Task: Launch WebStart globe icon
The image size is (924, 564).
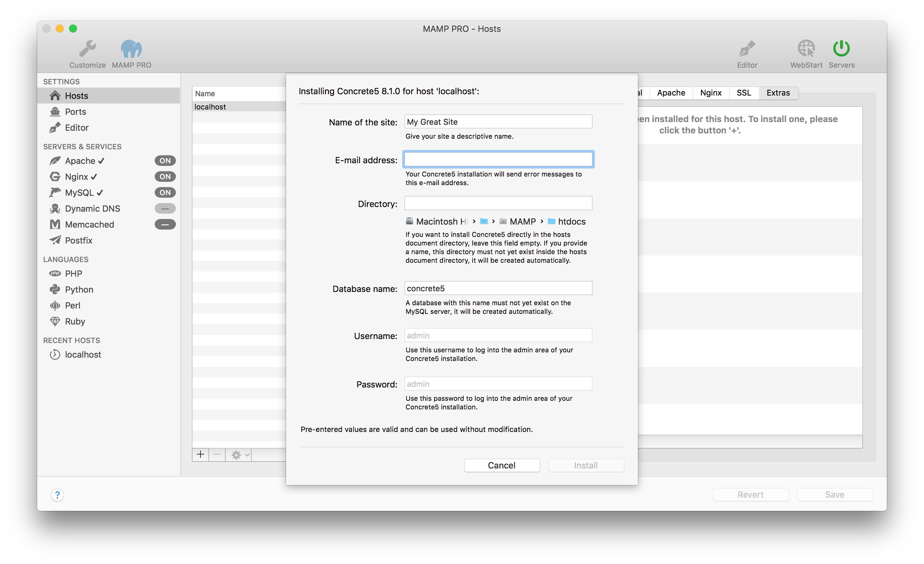Action: pos(806,49)
